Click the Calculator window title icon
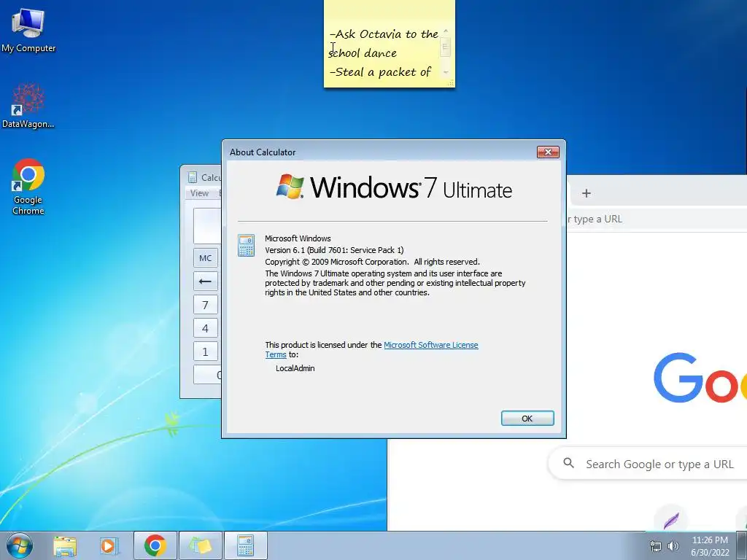This screenshot has height=560, width=747. pos(193,178)
